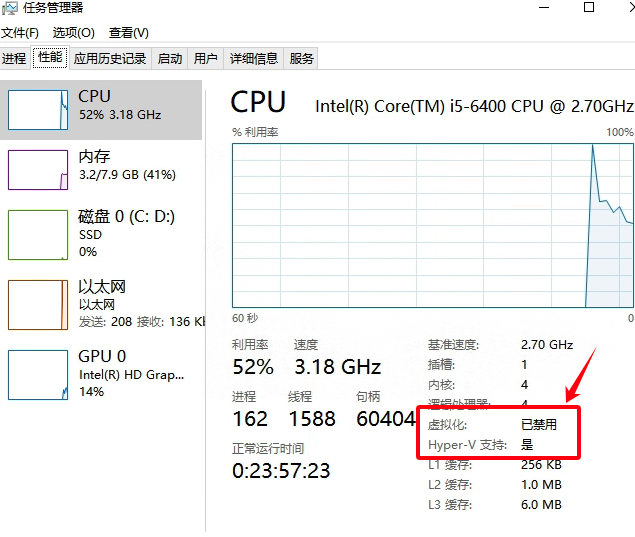This screenshot has width=635, height=537.
Task: Switch to the 进程 tab
Action: (14, 59)
